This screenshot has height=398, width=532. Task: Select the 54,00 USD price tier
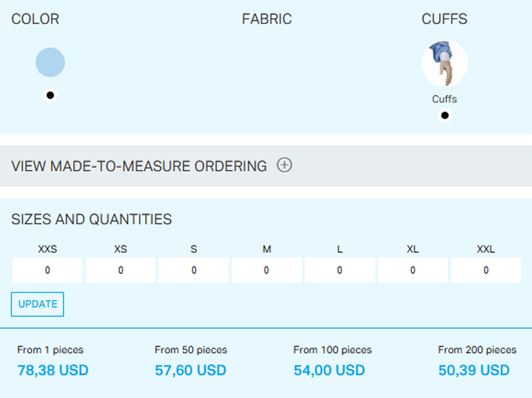(x=329, y=371)
